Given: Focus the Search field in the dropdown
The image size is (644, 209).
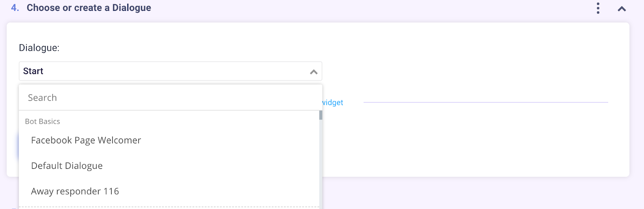Looking at the screenshot, I should click(170, 97).
